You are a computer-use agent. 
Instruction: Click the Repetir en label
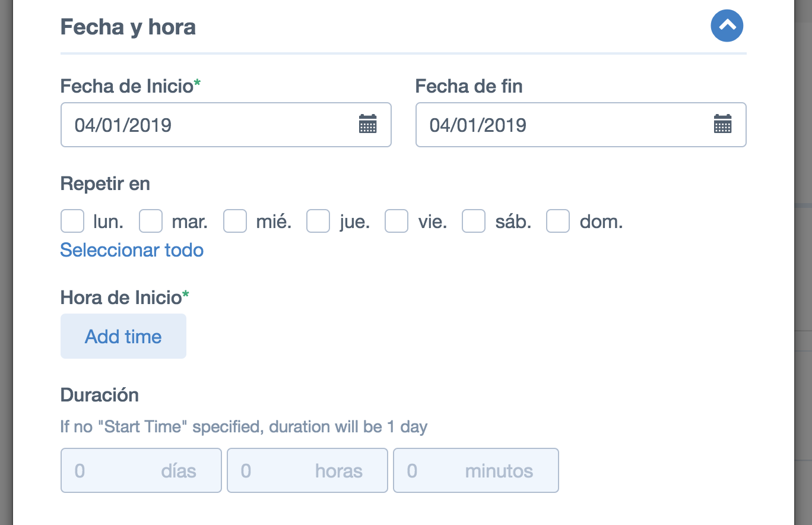pyautogui.click(x=105, y=184)
